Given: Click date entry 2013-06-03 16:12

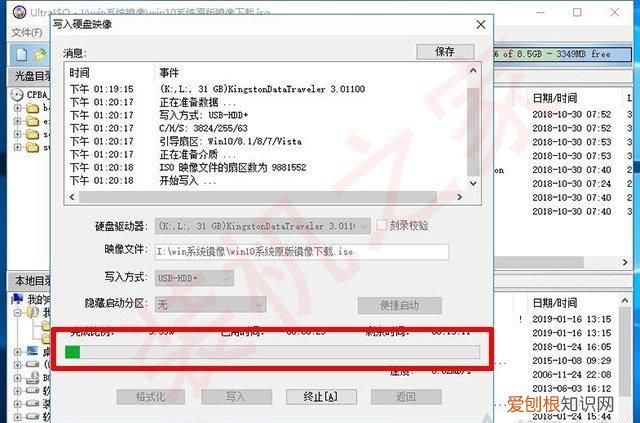Looking at the screenshot, I should pyautogui.click(x=571, y=388).
